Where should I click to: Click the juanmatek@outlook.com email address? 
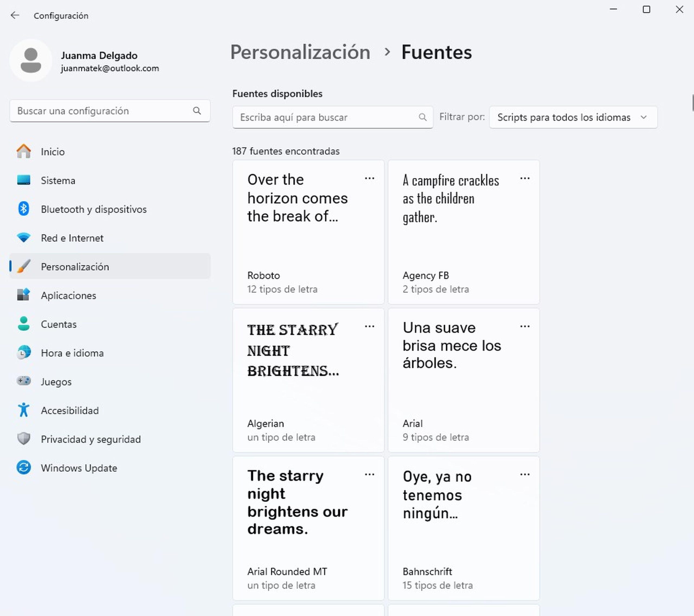coord(110,68)
